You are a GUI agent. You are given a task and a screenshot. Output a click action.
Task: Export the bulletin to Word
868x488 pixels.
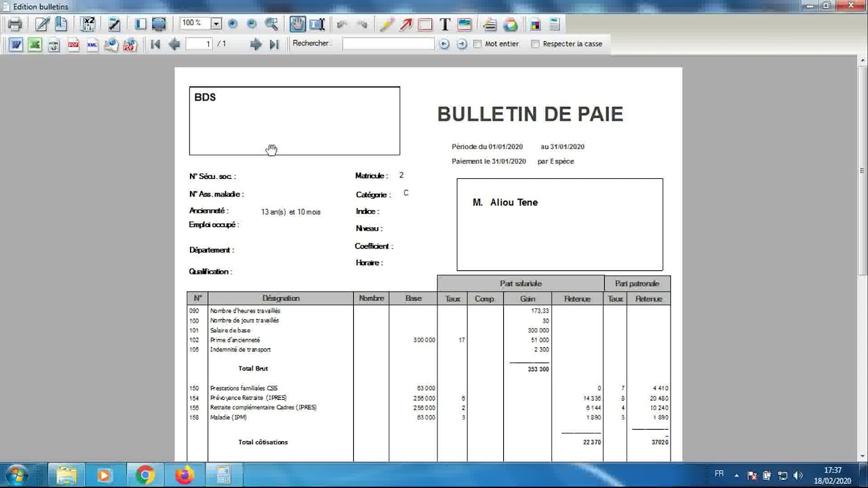(16, 45)
